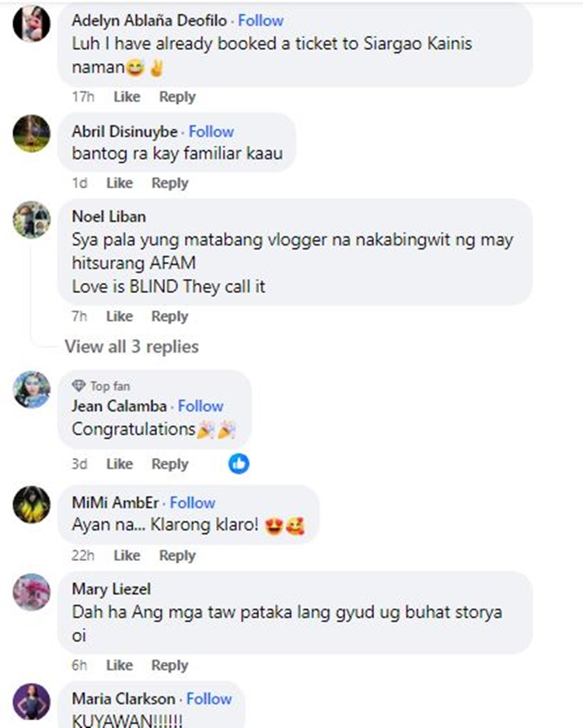
Task: Like Noel Liban's comment
Action: [x=120, y=316]
